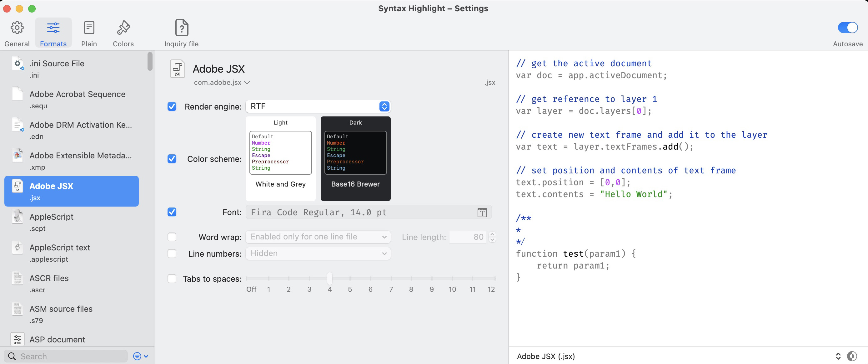The height and width of the screenshot is (364, 868).
Task: Click the Adobe Acrobat Sequence file icon
Action: [18, 94]
